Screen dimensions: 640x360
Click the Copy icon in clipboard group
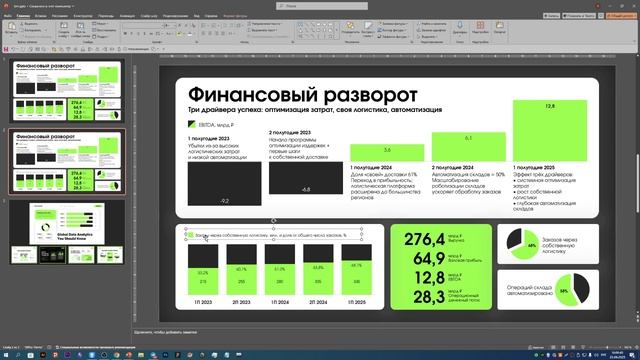click(x=22, y=30)
